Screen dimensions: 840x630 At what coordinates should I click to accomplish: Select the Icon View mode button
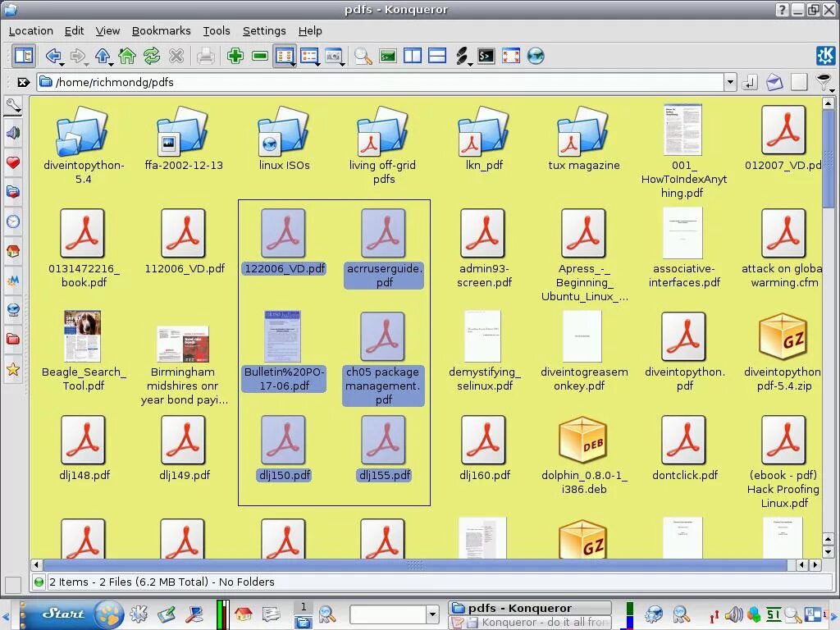click(283, 56)
